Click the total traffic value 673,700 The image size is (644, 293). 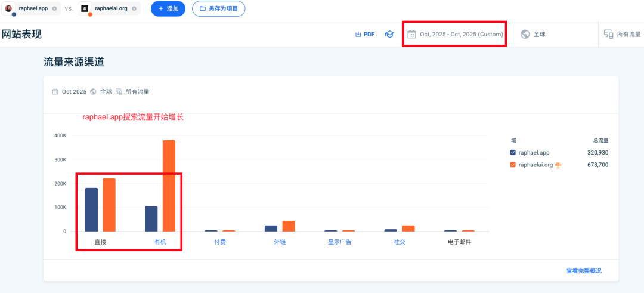[597, 165]
